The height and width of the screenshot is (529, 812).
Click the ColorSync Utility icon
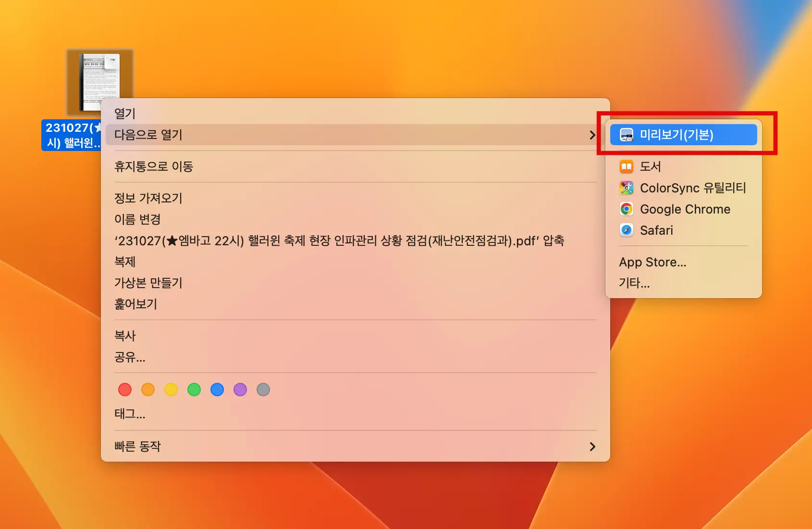[627, 188]
